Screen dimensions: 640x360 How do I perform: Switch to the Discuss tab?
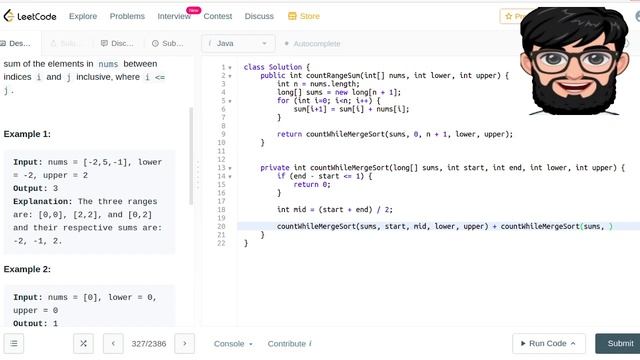117,43
